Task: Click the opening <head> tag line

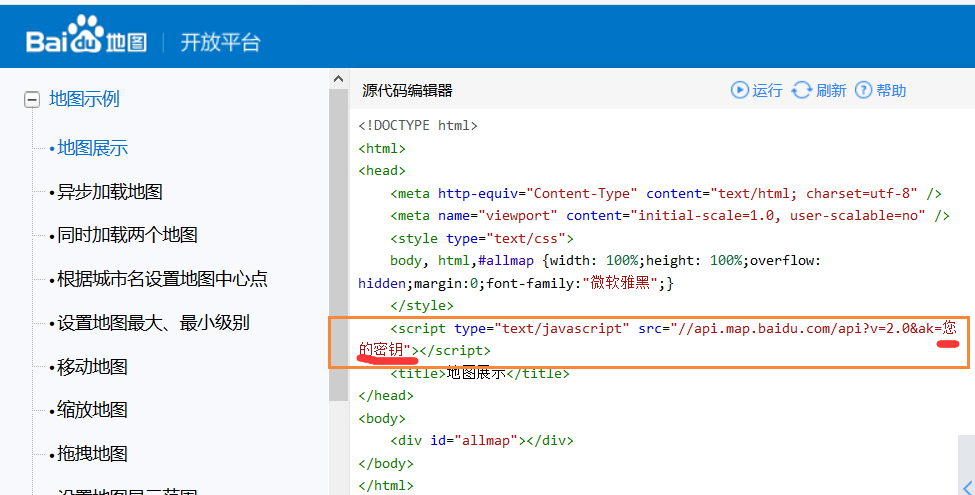Action: pos(382,171)
